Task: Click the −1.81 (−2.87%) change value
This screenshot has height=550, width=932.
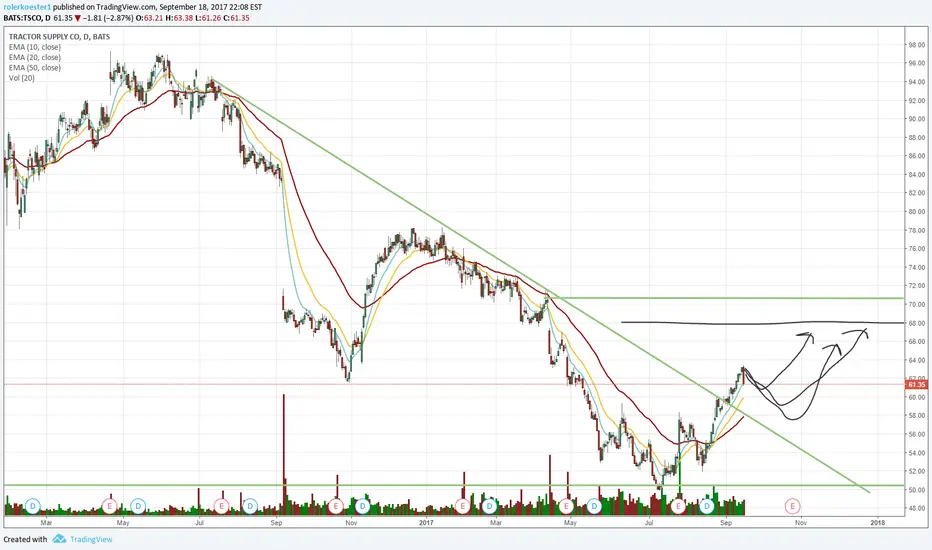Action: click(x=108, y=18)
